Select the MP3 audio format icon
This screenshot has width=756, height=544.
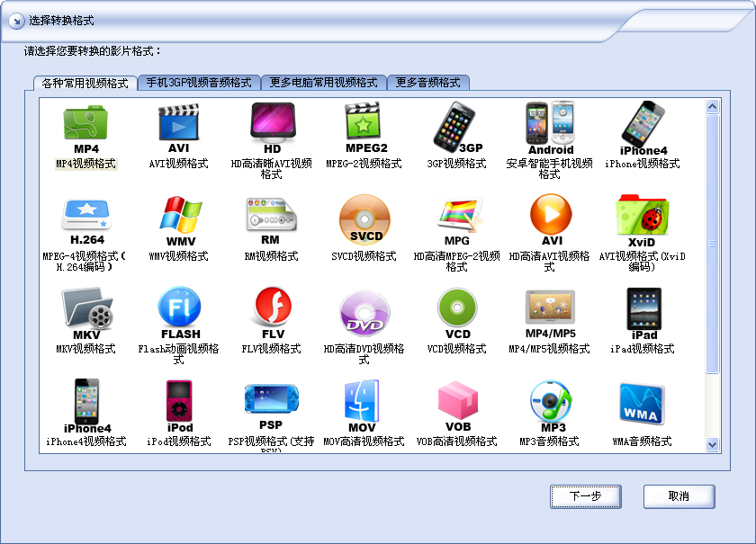click(x=551, y=400)
